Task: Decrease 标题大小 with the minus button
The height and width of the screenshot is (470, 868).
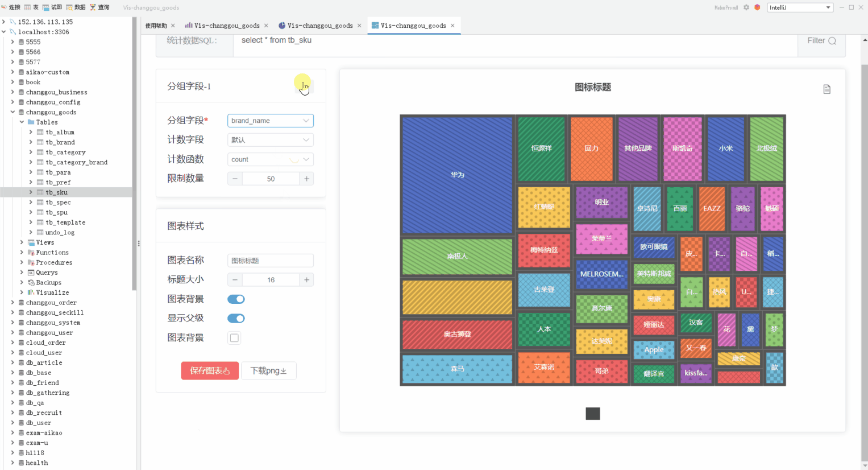Action: coord(235,280)
